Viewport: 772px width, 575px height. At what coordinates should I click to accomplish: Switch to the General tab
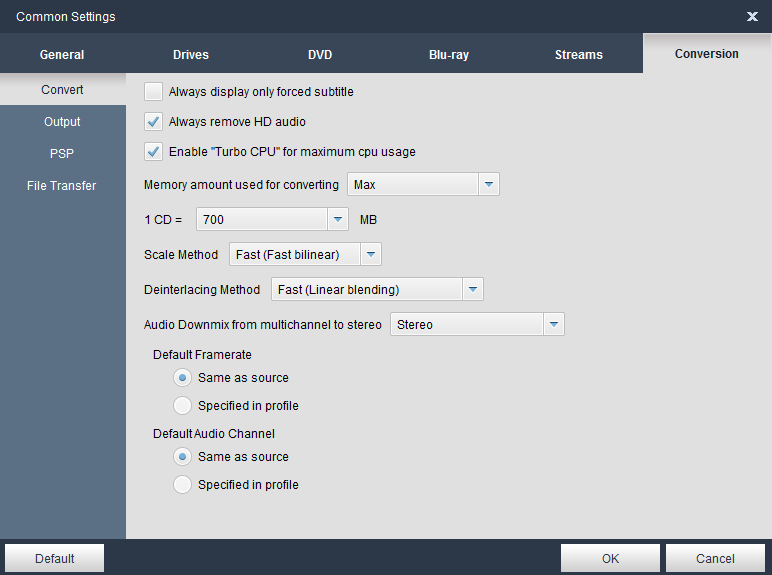[62, 54]
